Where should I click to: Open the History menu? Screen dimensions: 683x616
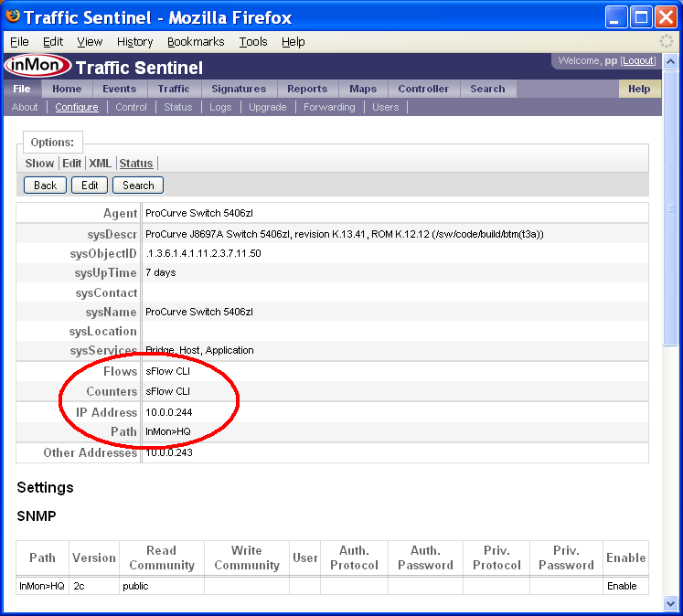tap(134, 42)
